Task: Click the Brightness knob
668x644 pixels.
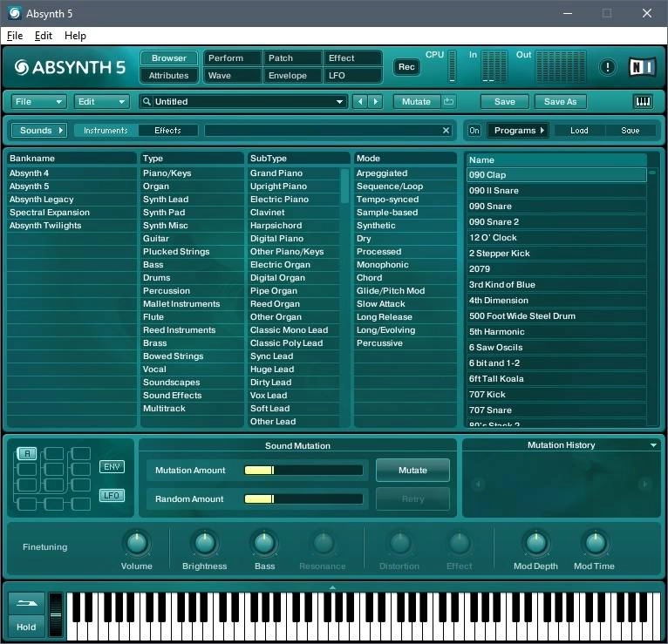Action: (204, 543)
